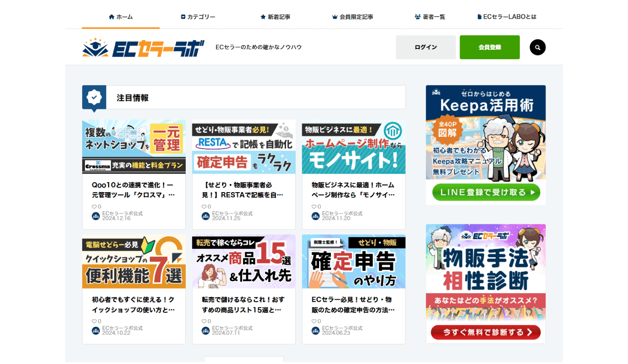Open the 著者一覧 navigation item
Viewport: 628px width, 364px height.
[x=430, y=17]
